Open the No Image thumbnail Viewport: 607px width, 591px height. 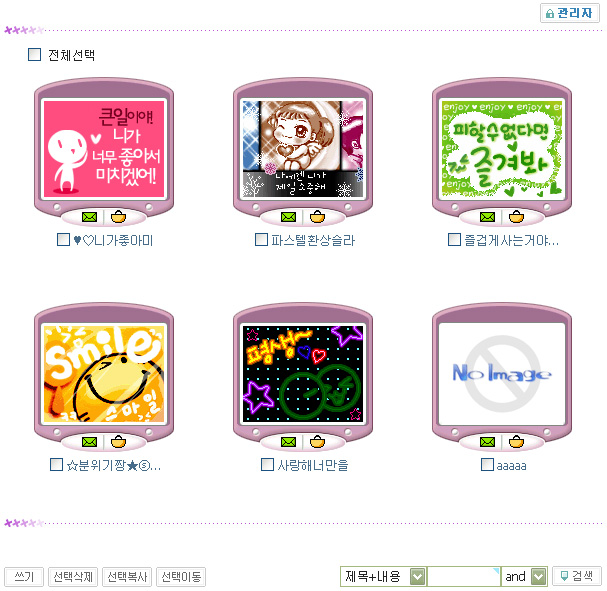(502, 373)
